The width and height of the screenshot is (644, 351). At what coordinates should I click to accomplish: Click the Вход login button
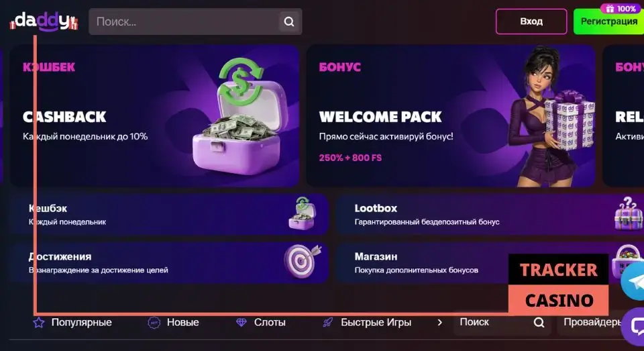tap(531, 21)
